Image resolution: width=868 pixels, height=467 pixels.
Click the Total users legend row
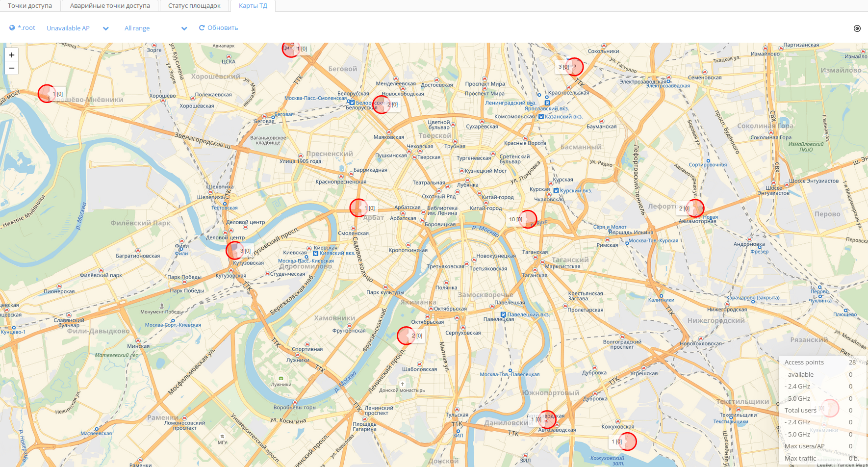point(820,411)
